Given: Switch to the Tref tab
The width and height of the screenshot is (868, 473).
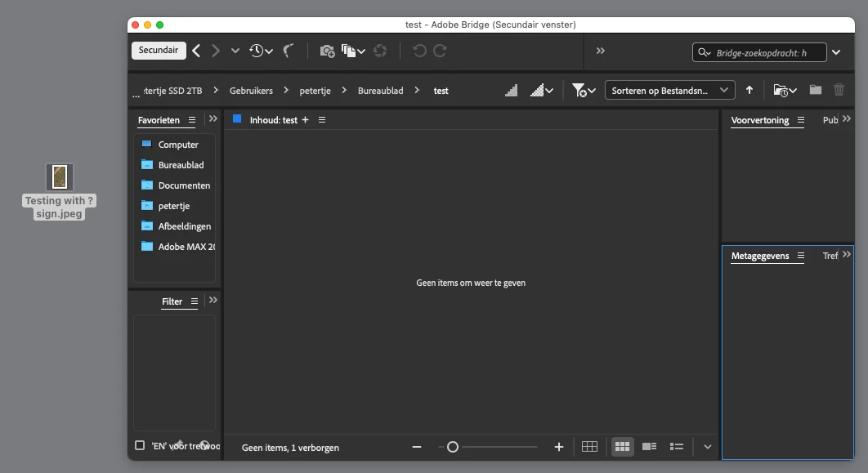Looking at the screenshot, I should [830, 256].
